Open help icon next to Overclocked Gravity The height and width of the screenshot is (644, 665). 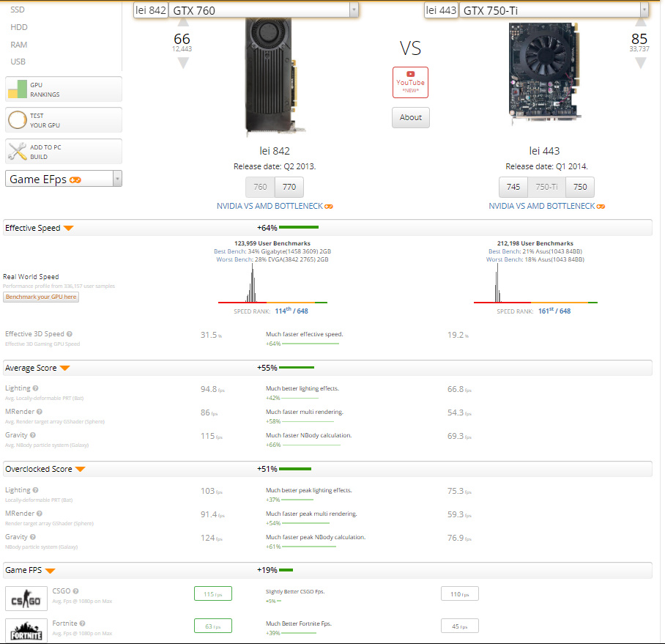tap(33, 536)
